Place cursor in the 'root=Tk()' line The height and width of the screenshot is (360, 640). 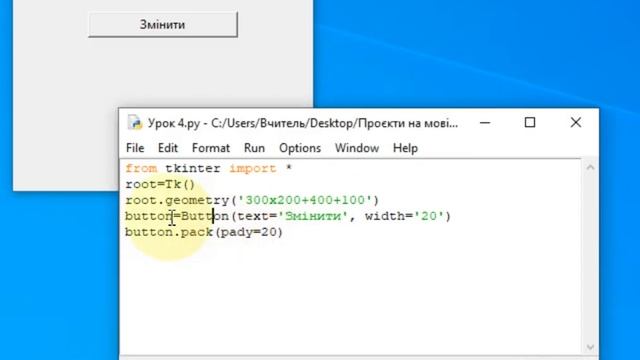160,184
